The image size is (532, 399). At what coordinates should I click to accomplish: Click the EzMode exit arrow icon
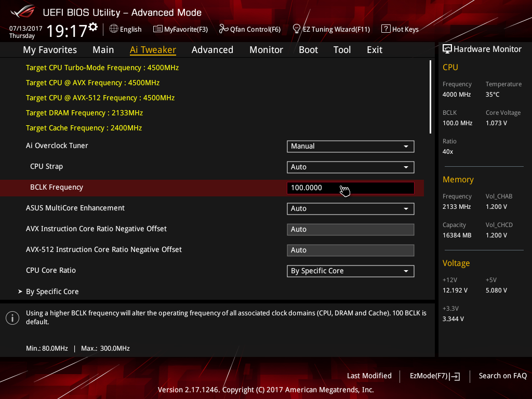[x=455, y=376]
